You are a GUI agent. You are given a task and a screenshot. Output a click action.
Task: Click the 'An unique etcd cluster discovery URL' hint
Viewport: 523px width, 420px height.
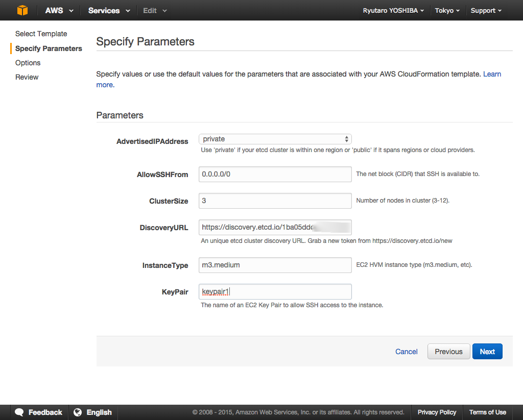click(x=326, y=241)
